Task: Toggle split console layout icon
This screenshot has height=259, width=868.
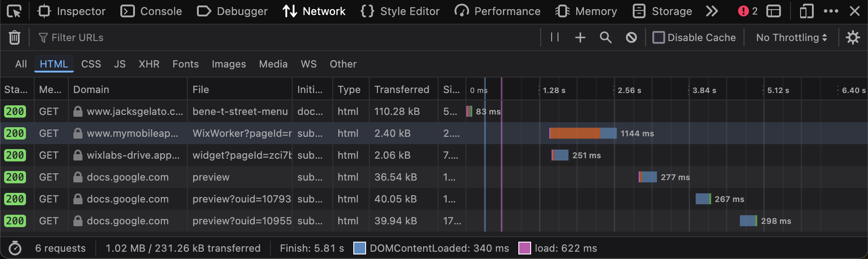Action: 774,11
